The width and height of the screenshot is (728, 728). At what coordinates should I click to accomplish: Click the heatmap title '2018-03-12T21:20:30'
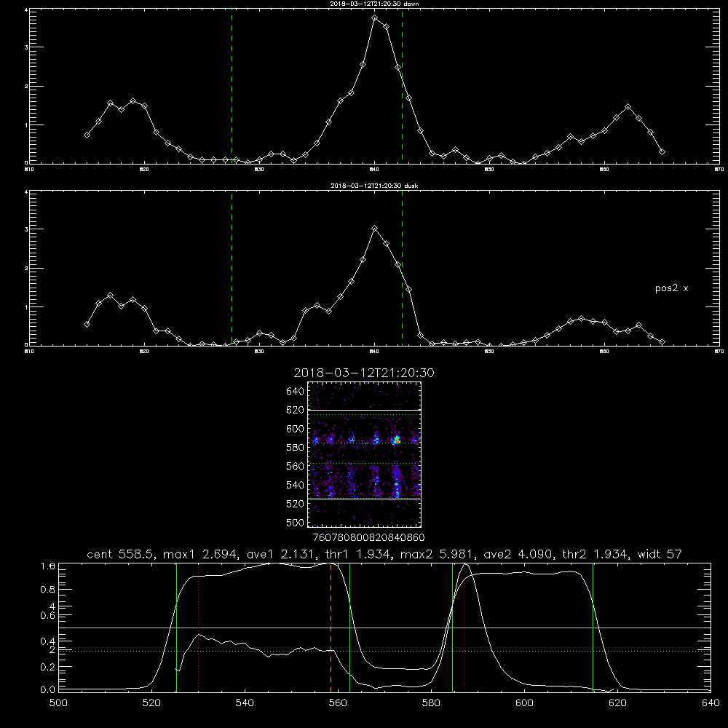point(364,373)
